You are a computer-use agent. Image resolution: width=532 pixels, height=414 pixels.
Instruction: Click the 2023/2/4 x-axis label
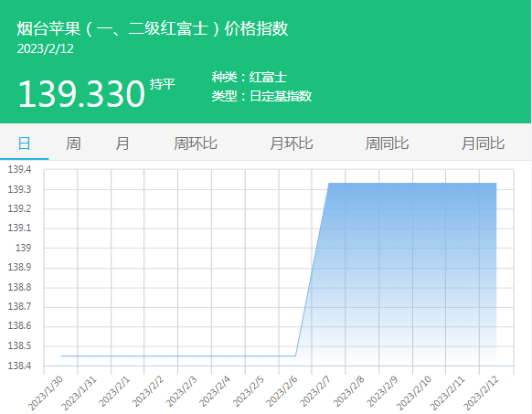[x=215, y=391]
